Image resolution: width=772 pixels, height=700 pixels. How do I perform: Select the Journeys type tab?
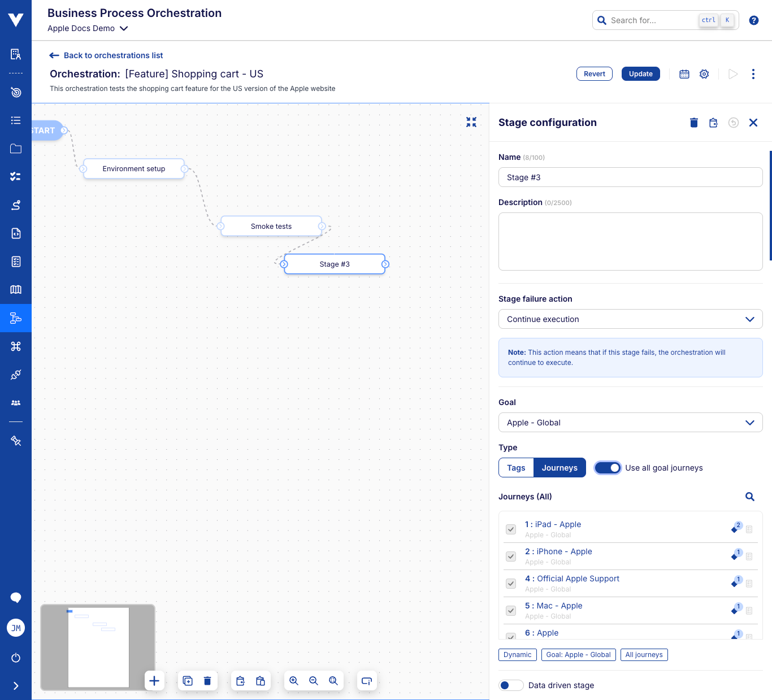point(560,468)
